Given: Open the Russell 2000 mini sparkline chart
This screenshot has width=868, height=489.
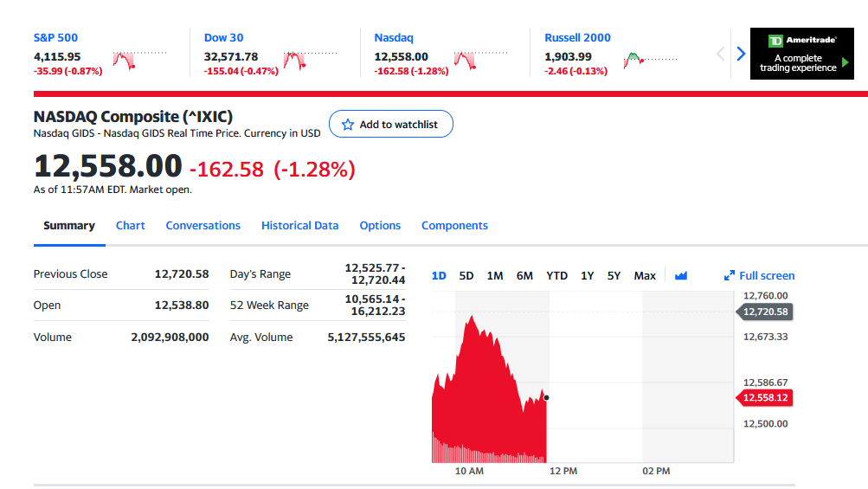Looking at the screenshot, I should tap(651, 60).
